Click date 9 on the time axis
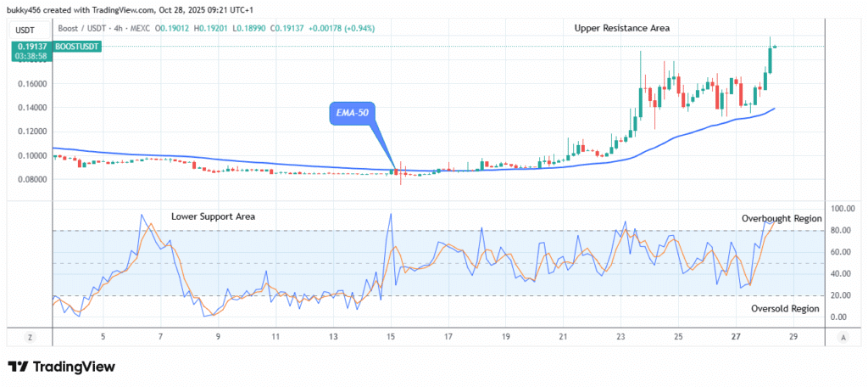The width and height of the screenshot is (868, 387). [218, 337]
